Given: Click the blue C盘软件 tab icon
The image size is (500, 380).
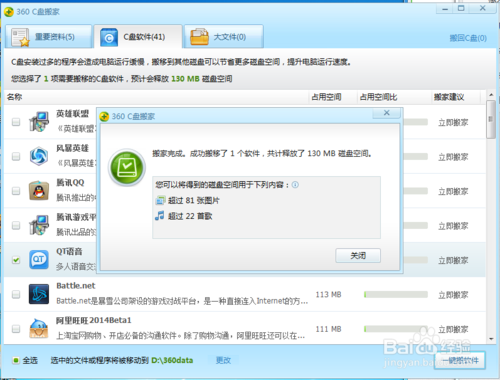Looking at the screenshot, I should (x=109, y=37).
